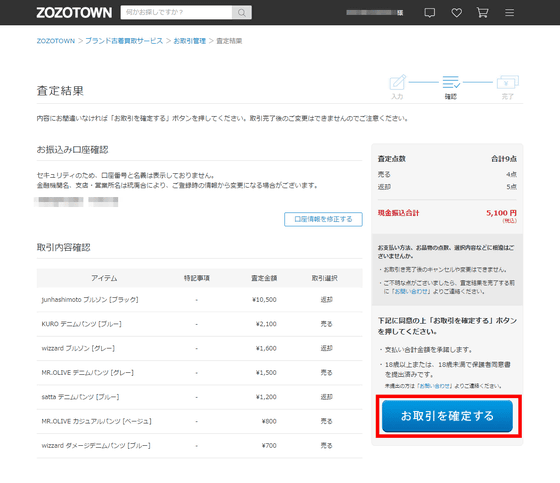Click お振込み口座確認 section heading
This screenshot has height=483, width=560.
click(x=72, y=150)
